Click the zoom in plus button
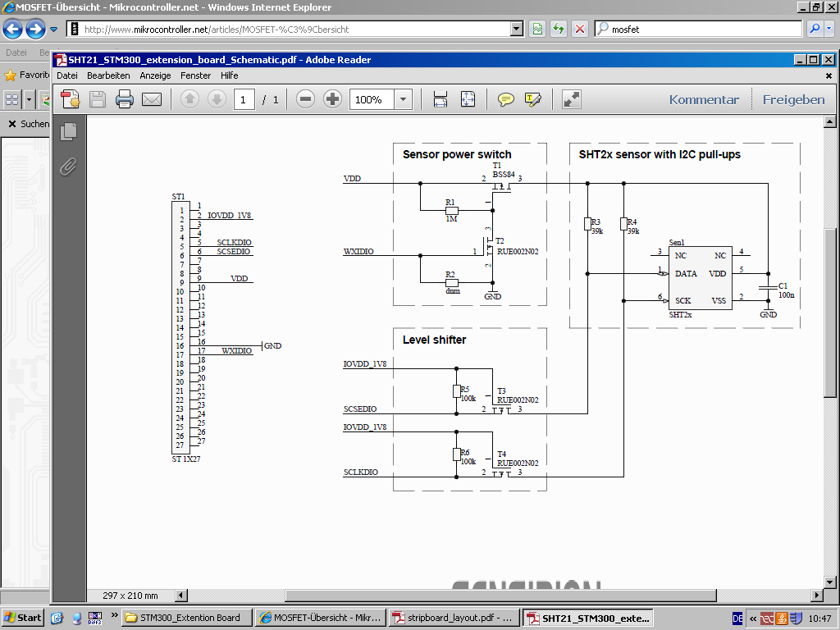 coord(332,100)
